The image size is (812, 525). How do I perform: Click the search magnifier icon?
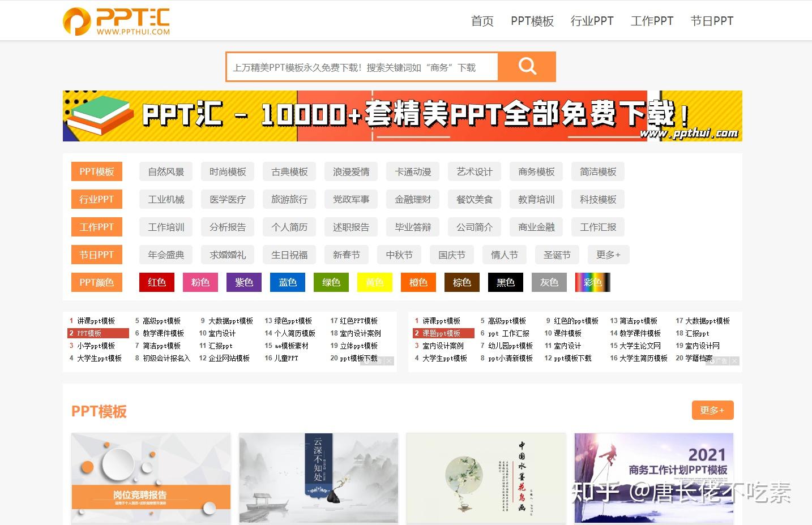click(x=527, y=66)
